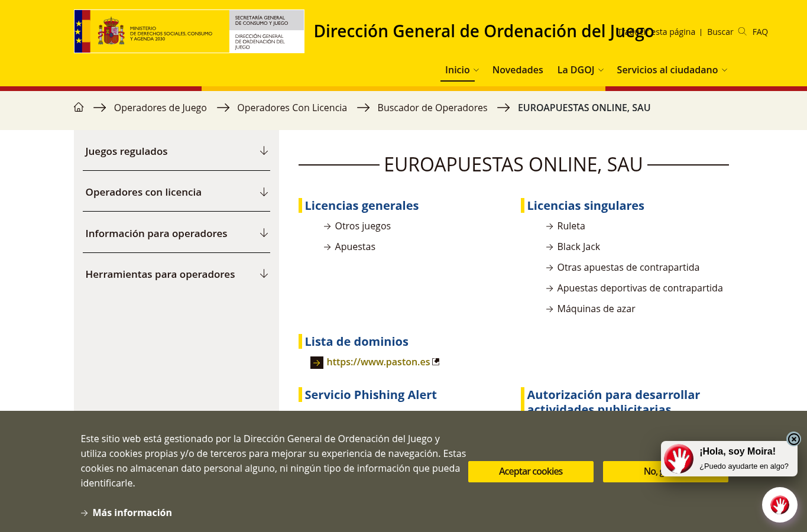Go to Buscador de Operadores breadcrumb
Image resolution: width=807 pixels, height=532 pixels.
click(432, 108)
